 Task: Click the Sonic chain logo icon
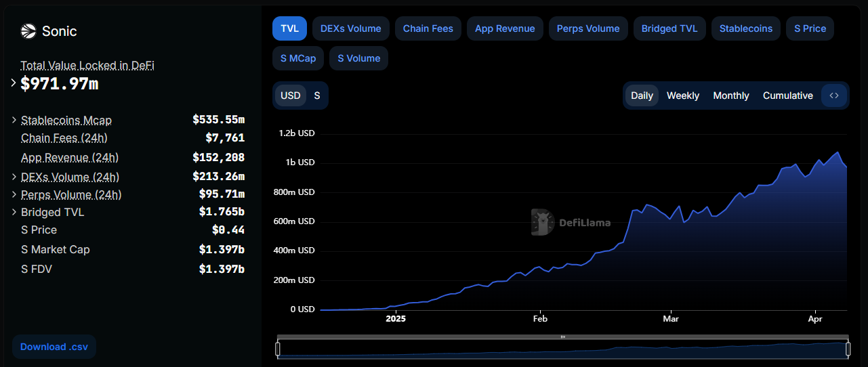coord(28,31)
